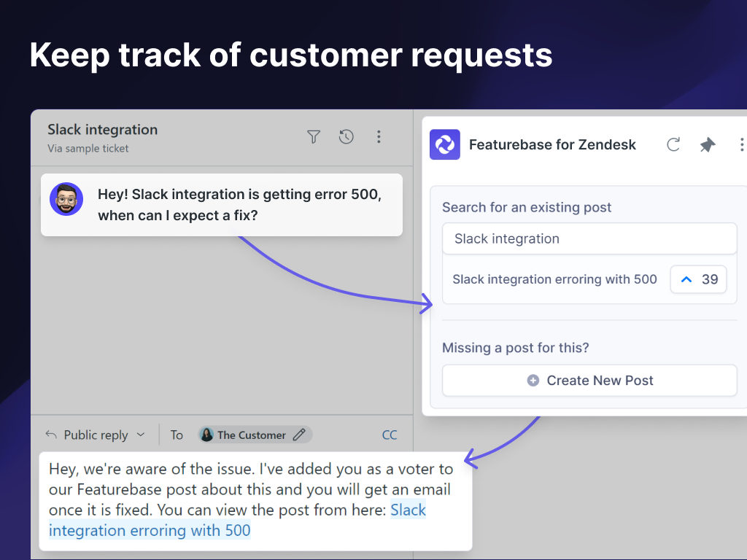Expand the Public reply dropdown
The image size is (747, 560).
point(141,435)
